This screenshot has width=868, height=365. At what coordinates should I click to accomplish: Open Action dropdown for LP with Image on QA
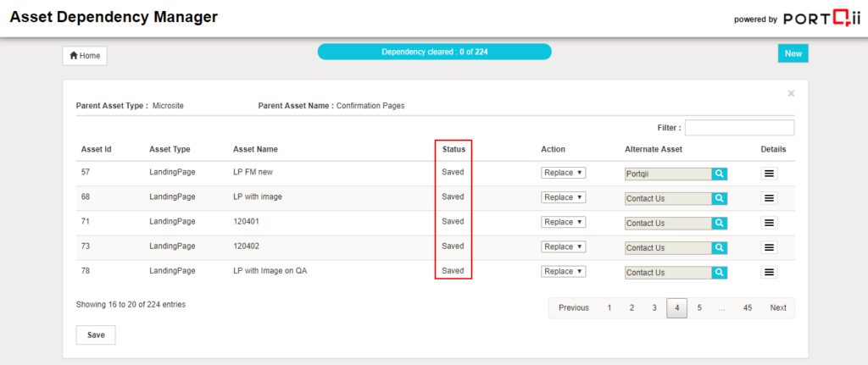[x=563, y=272]
